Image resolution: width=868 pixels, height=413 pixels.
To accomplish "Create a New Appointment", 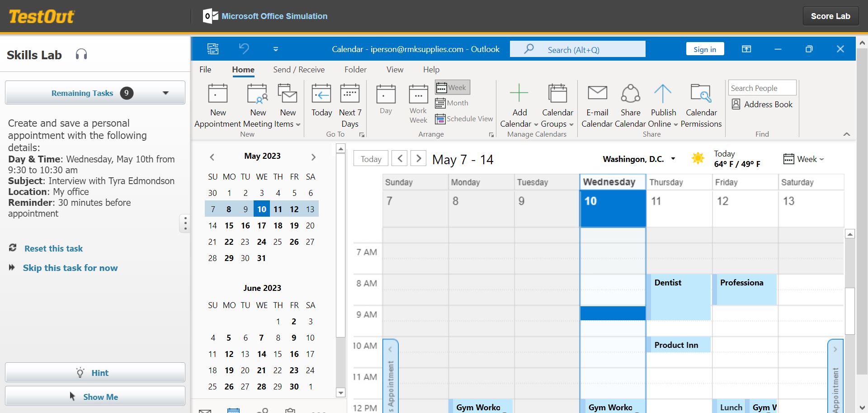I will 217,104.
